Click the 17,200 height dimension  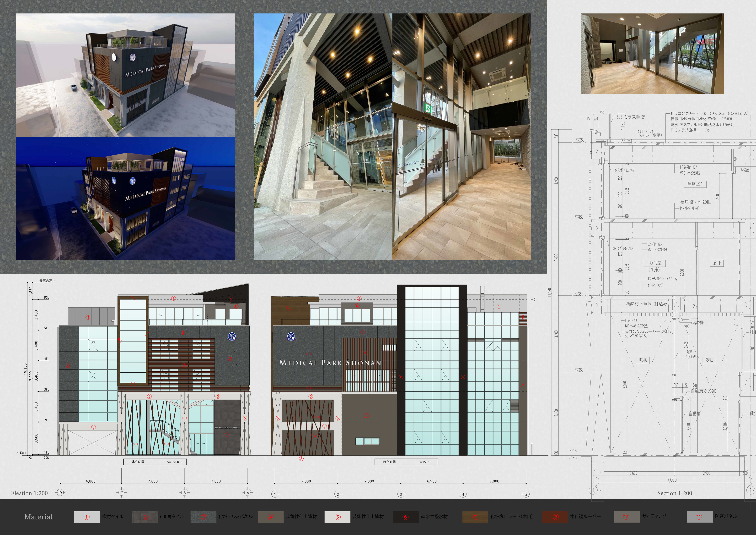click(x=31, y=377)
